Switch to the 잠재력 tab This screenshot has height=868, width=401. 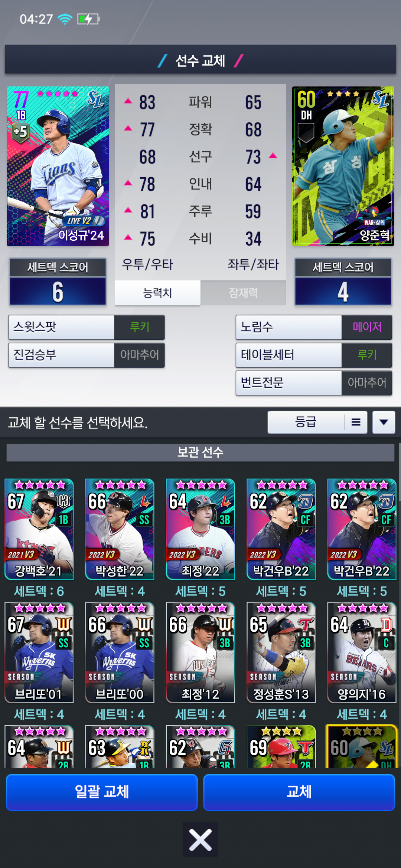click(243, 293)
